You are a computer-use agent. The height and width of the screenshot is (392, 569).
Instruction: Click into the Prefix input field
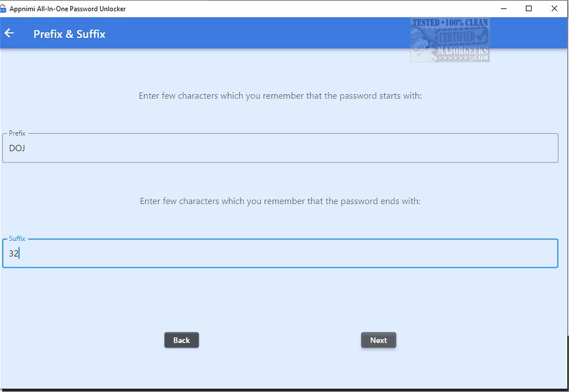coord(280,148)
